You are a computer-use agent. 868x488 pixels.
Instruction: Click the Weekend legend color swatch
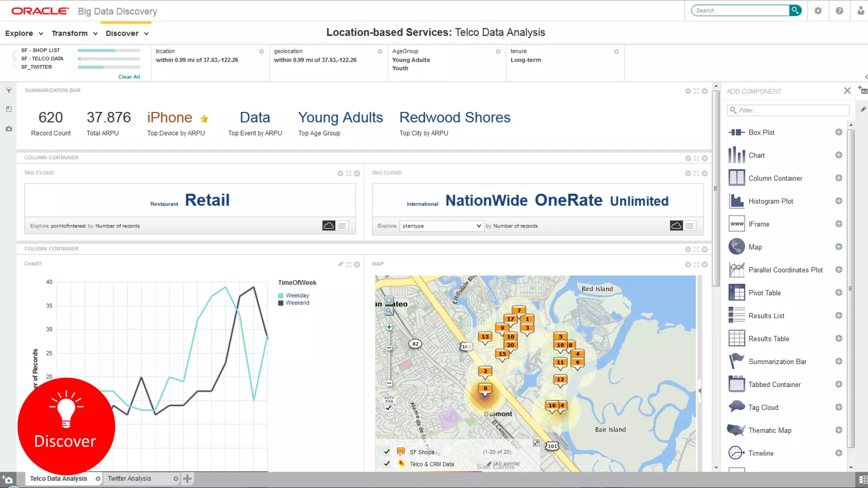281,303
